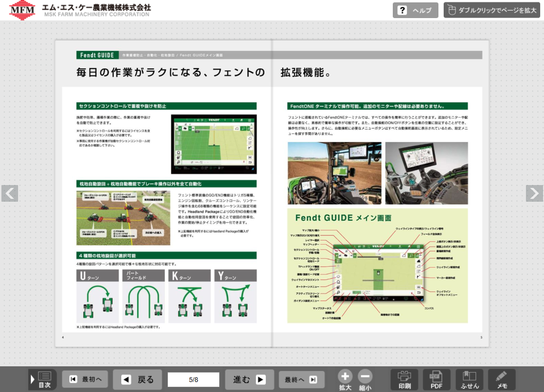Click the FendtONE ターミナルで操作可能 heading

(x=378, y=106)
